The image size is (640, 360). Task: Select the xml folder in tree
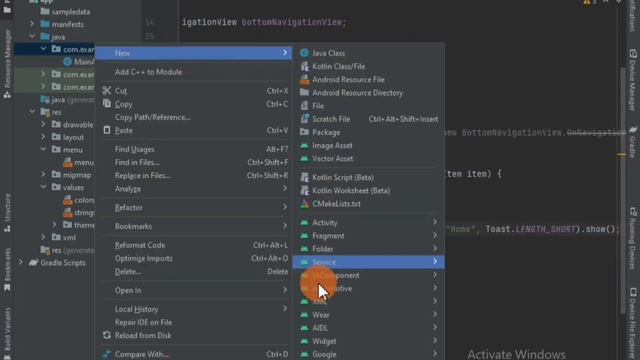point(64,237)
